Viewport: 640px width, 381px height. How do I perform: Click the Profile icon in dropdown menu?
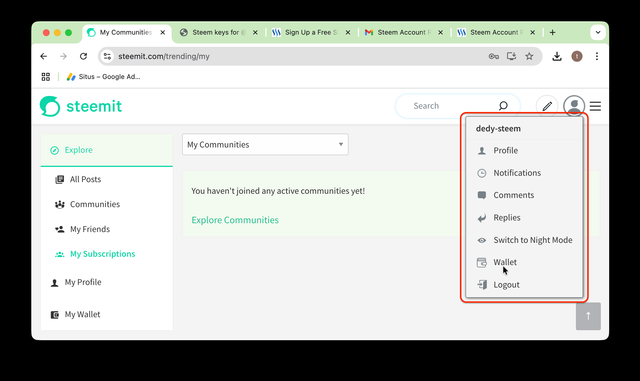(x=482, y=151)
